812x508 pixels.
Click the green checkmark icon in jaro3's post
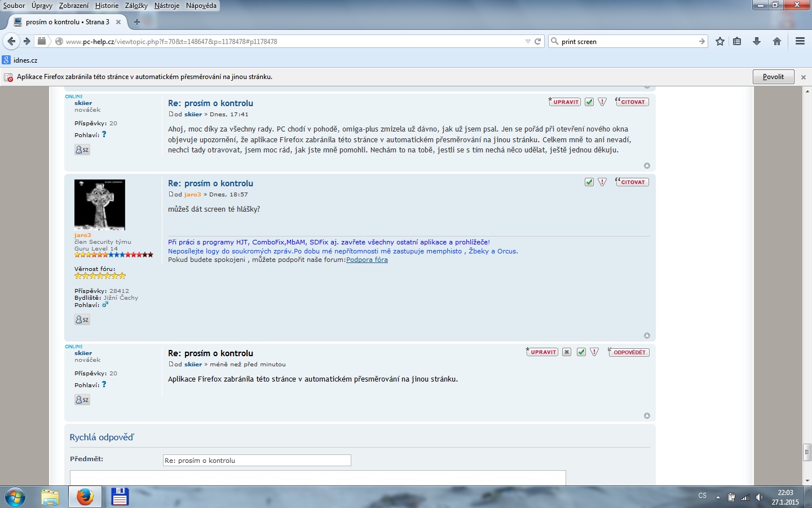pyautogui.click(x=589, y=182)
